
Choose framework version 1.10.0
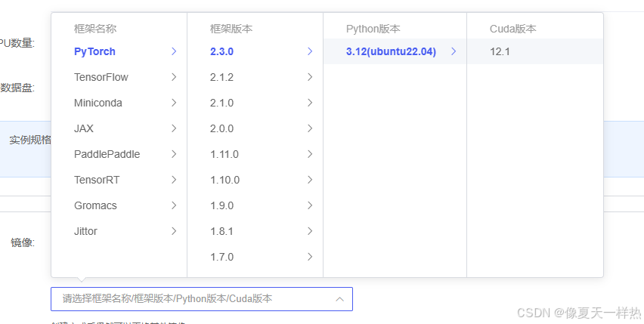(x=255, y=180)
